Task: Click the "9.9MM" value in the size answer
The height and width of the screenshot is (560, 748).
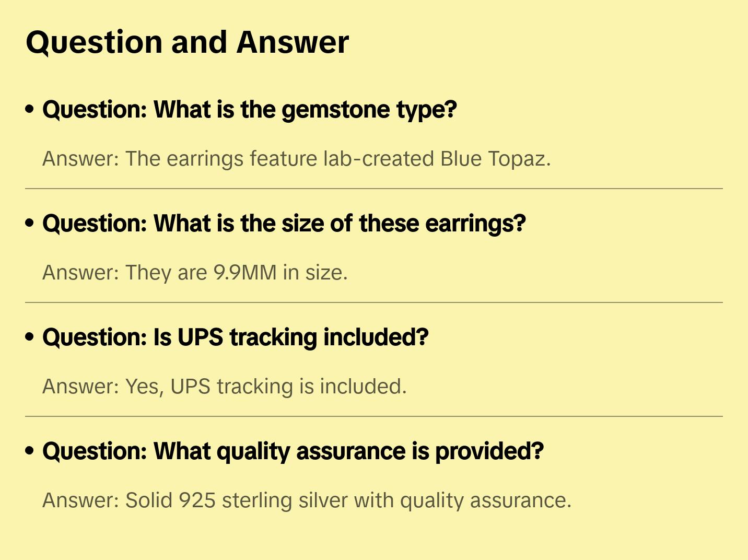Action: click(245, 273)
